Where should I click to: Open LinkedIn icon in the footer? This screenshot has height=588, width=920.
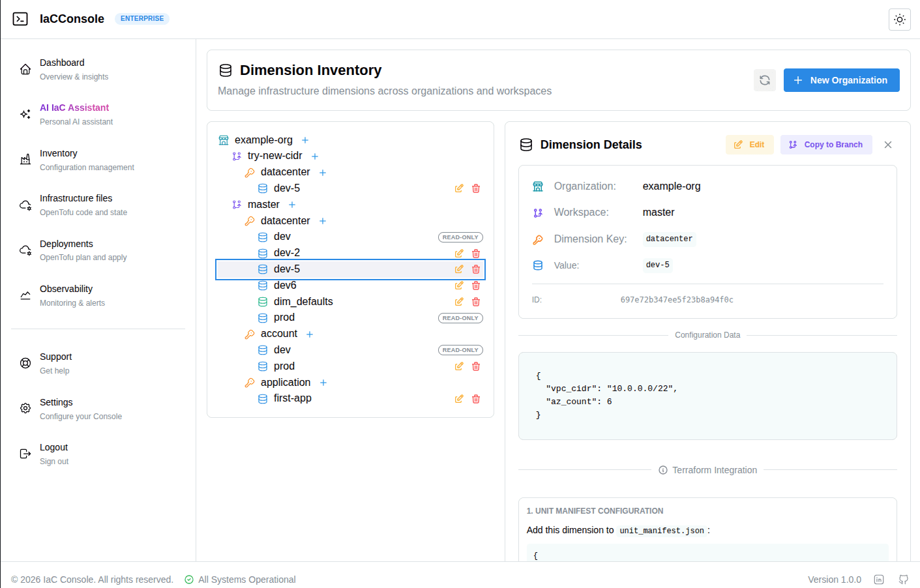point(878,580)
